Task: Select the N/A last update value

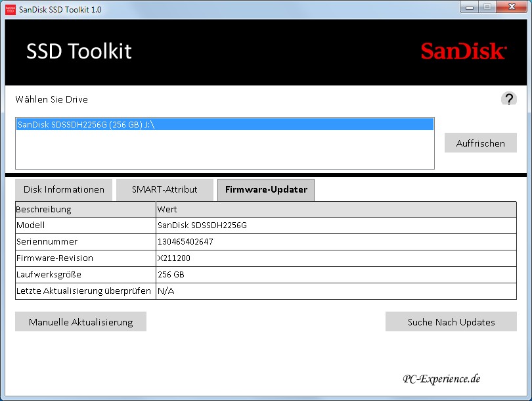Action: click(166, 291)
